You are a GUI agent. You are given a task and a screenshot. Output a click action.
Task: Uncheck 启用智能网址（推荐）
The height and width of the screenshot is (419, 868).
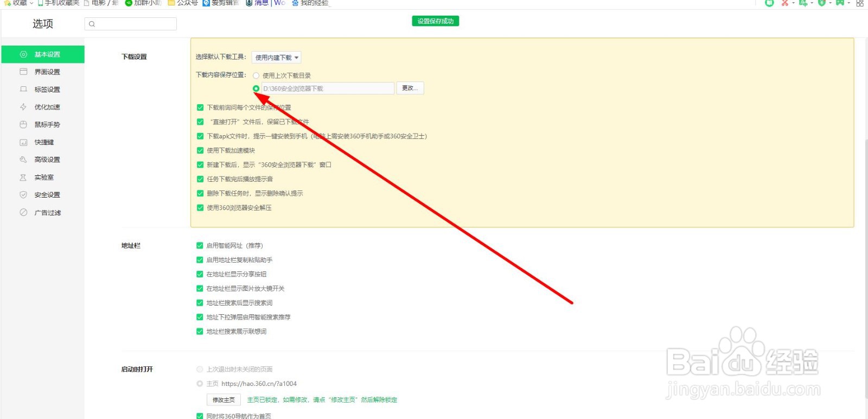tap(200, 245)
